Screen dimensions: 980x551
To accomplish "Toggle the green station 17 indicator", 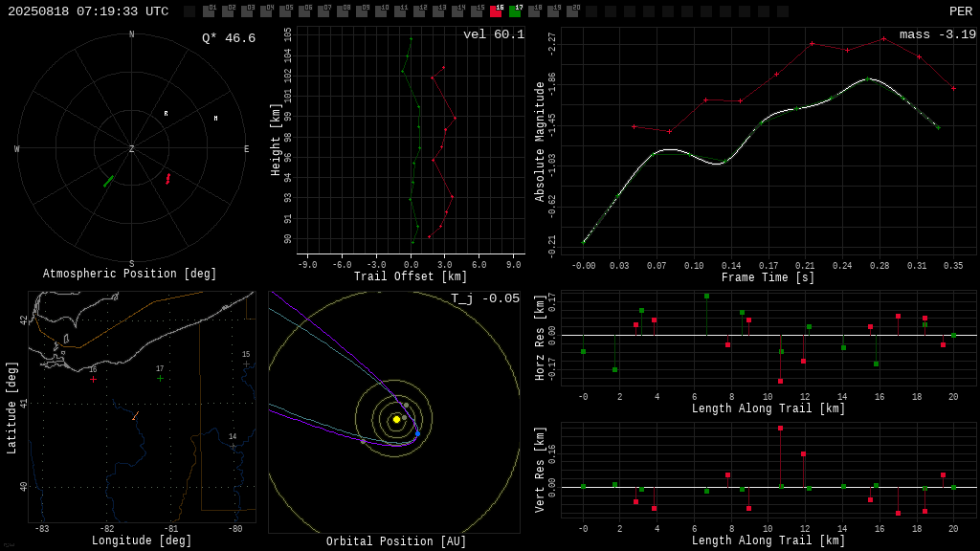I will (x=515, y=11).
